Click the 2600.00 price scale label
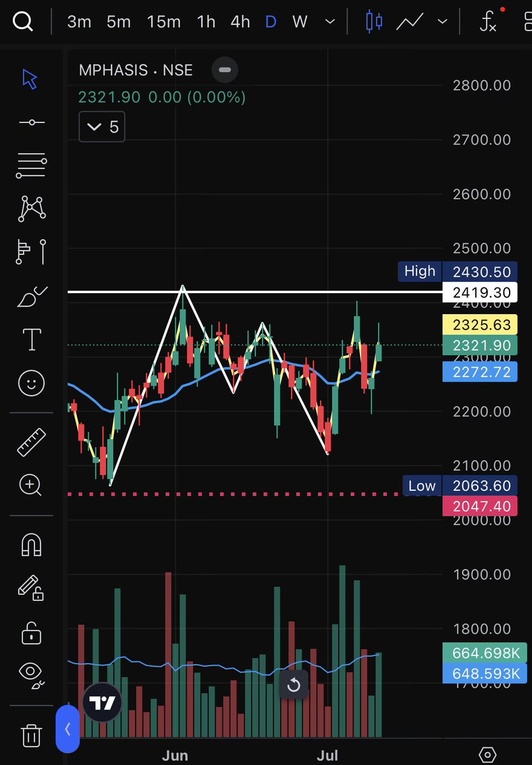Image resolution: width=532 pixels, height=765 pixels. point(482,194)
